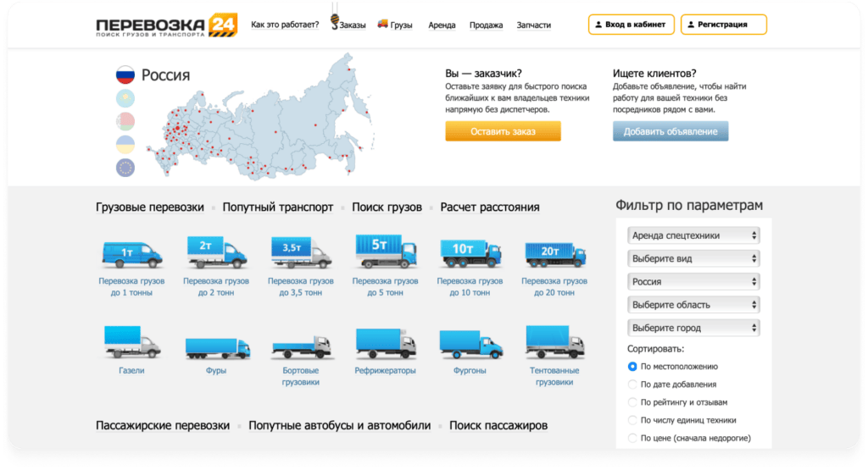Click the Добавить объявление button
Screen dimensions: 868x470
coord(670,131)
